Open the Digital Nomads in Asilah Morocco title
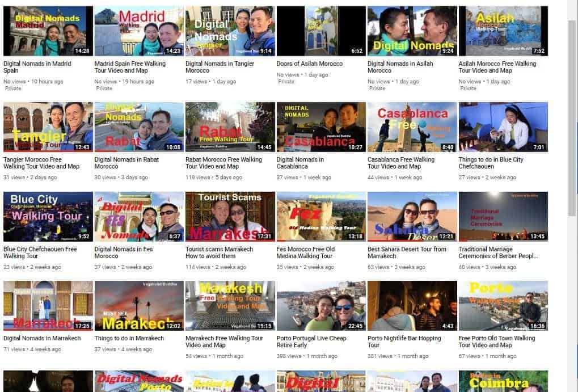Viewport: 578px width, 392px height. [x=400, y=67]
